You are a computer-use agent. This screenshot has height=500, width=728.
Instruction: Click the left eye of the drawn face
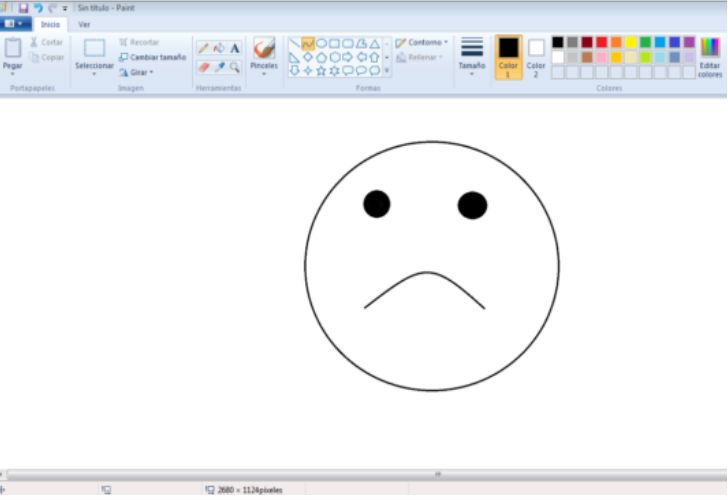tap(377, 204)
